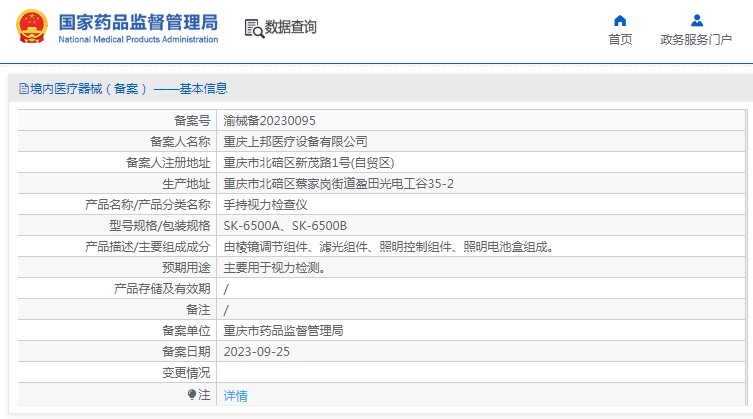
Task: Open the 数据查询 search document icon
Action: tap(254, 28)
